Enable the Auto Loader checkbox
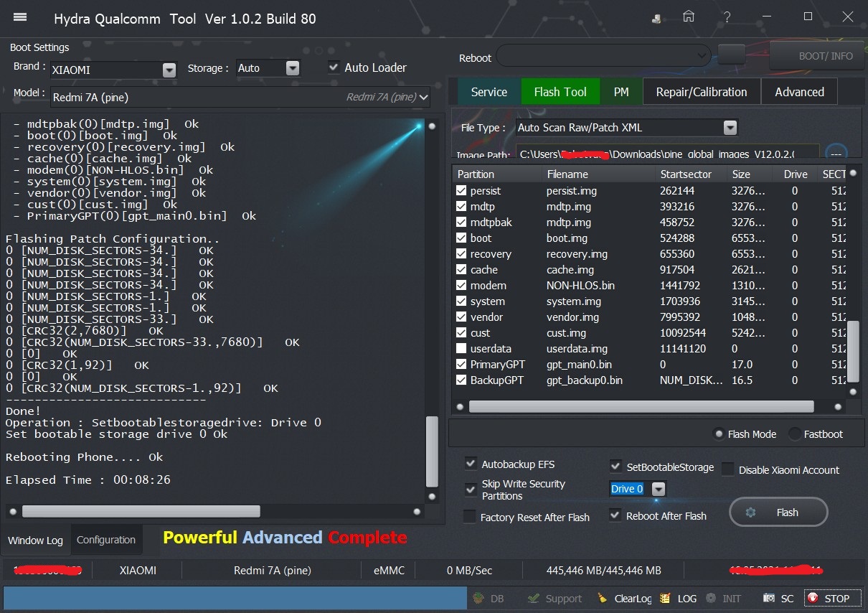 (x=334, y=67)
